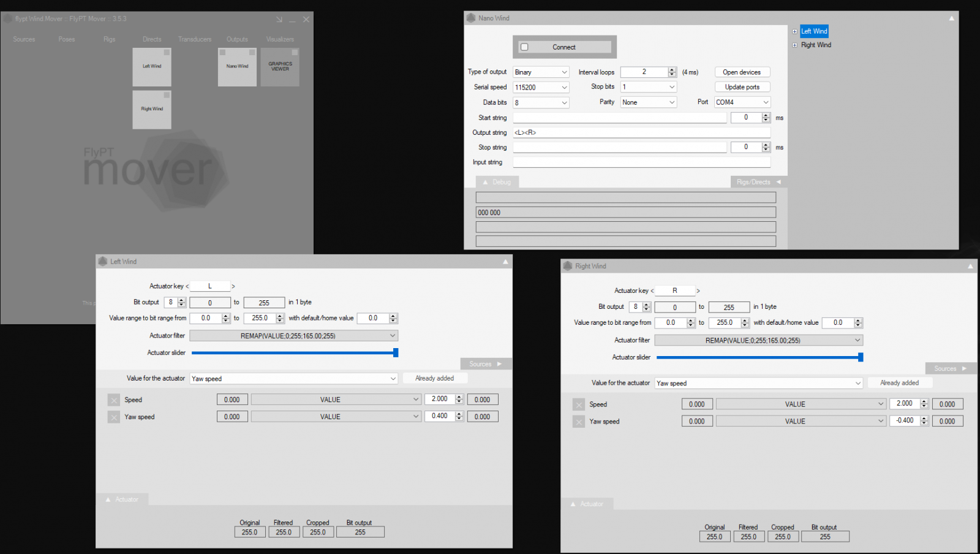Toggle the left corner square on Nano Wind tile
This screenshot has width=980, height=554.
(x=223, y=53)
